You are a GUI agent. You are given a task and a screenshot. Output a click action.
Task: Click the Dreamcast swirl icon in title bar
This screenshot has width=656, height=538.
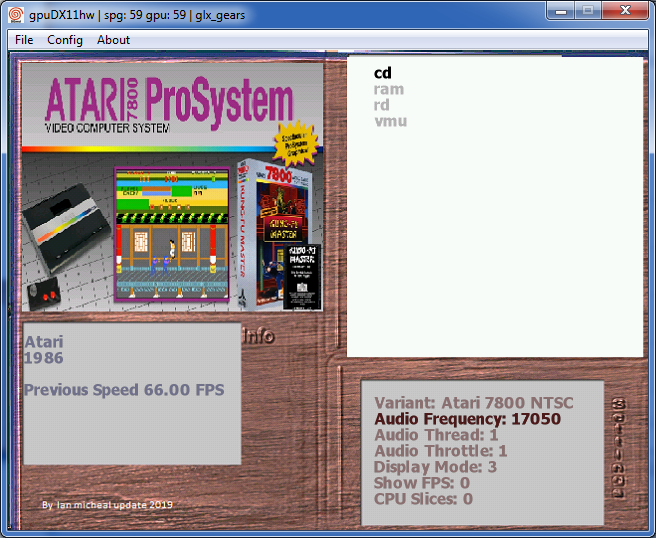pyautogui.click(x=15, y=15)
